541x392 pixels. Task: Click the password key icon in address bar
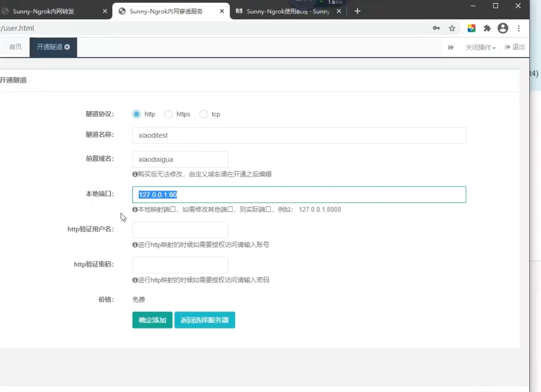tap(436, 28)
